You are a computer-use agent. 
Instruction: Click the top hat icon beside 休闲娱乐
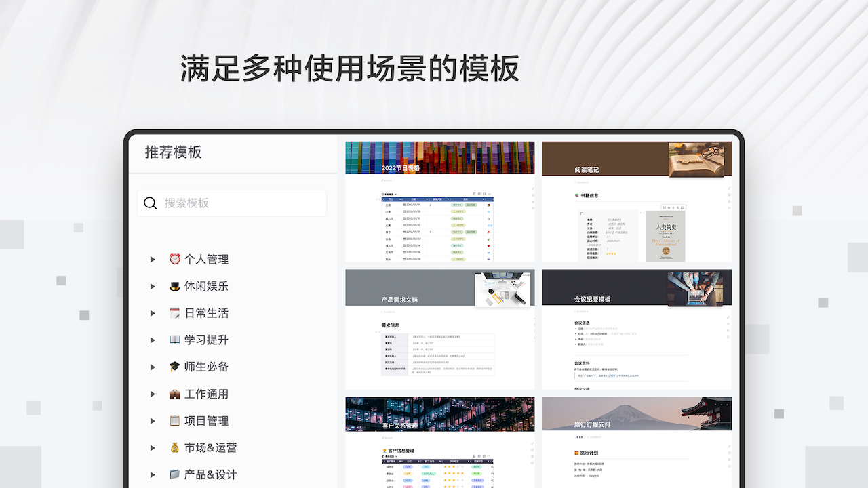point(174,286)
